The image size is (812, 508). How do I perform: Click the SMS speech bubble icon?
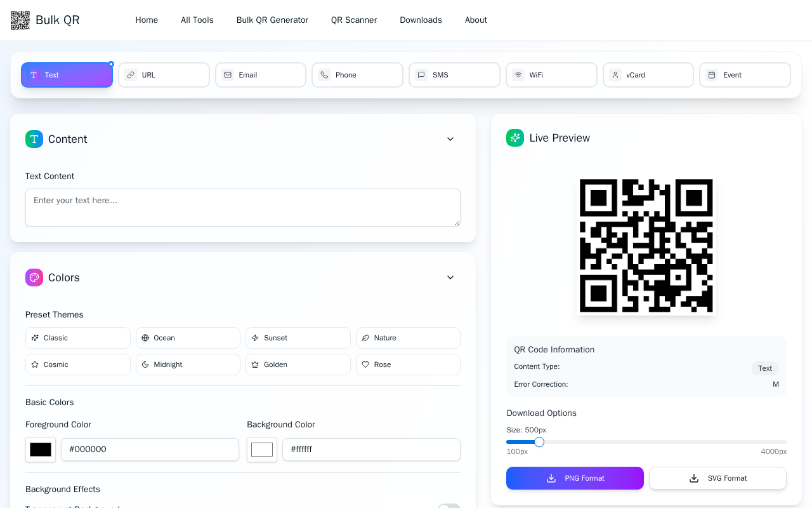pos(421,75)
